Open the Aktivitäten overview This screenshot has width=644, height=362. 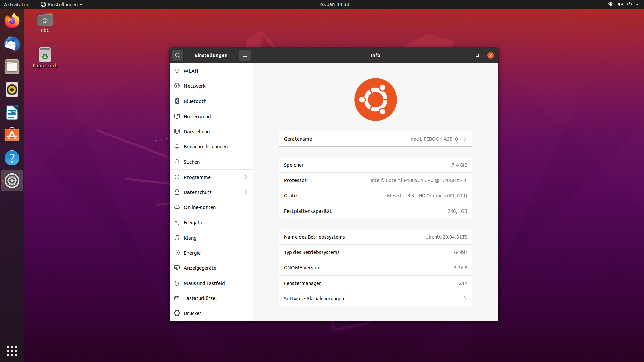pos(16,4)
